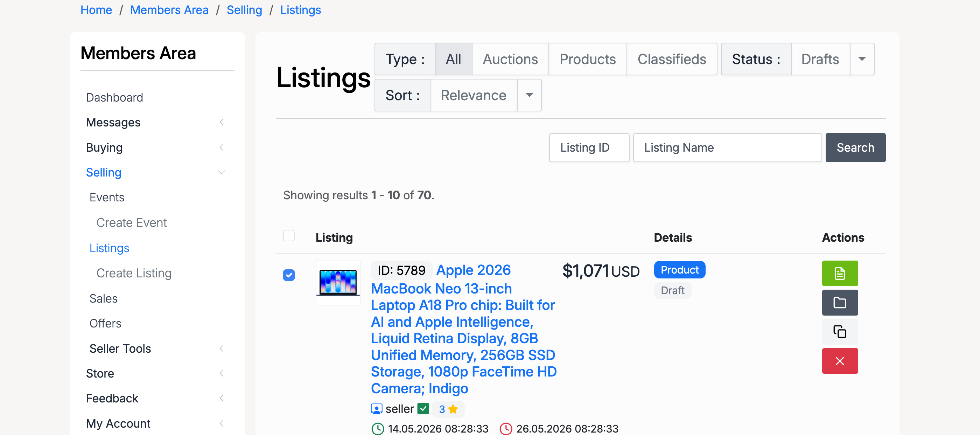This screenshot has height=435, width=980.
Task: Click the green start time clock icon
Action: [x=377, y=429]
